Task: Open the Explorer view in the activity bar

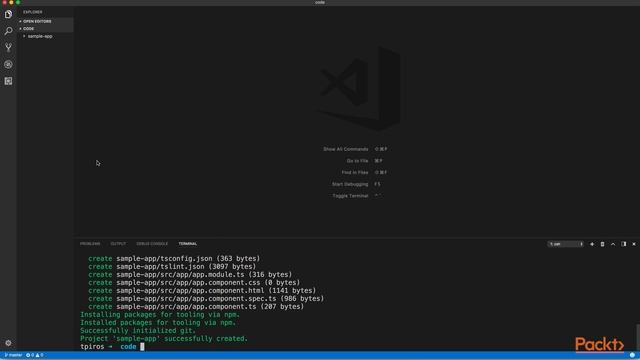Action: click(8, 14)
